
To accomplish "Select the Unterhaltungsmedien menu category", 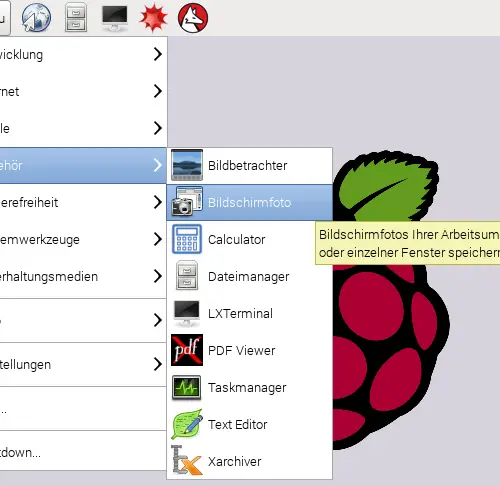I will point(83,276).
